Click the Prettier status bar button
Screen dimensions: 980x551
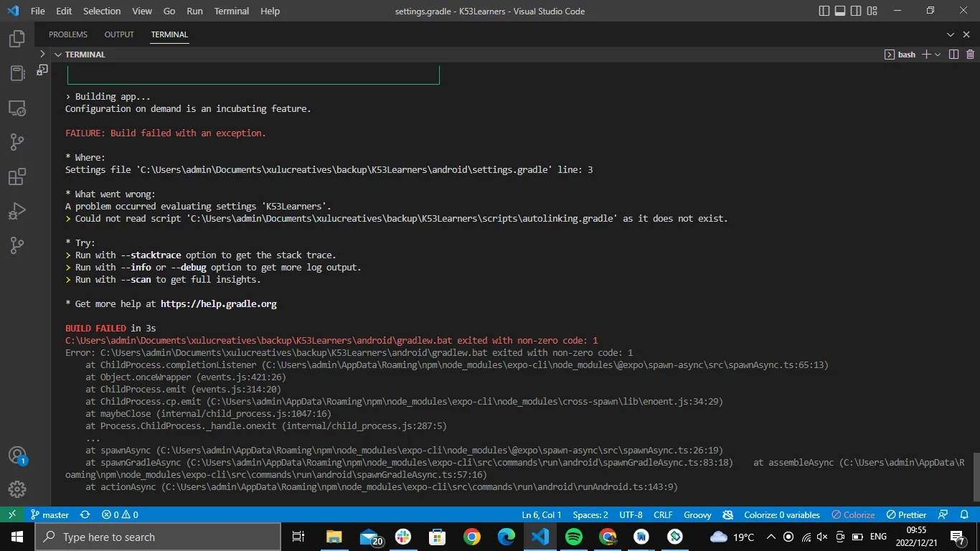pos(907,514)
